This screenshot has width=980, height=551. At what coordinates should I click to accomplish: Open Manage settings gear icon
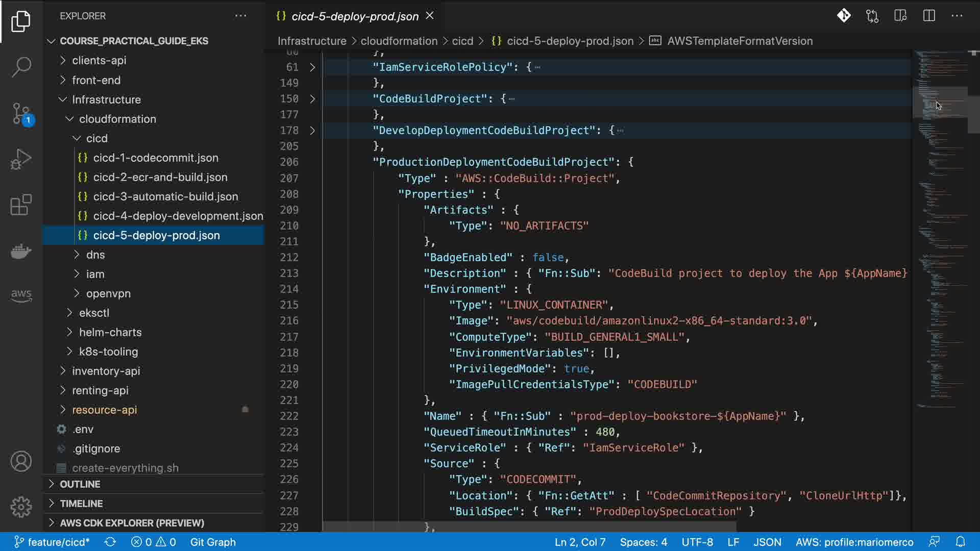pos(21,507)
